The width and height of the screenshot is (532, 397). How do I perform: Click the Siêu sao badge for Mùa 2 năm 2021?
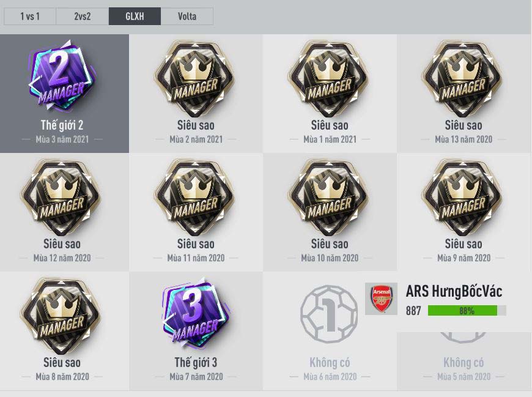[194, 79]
